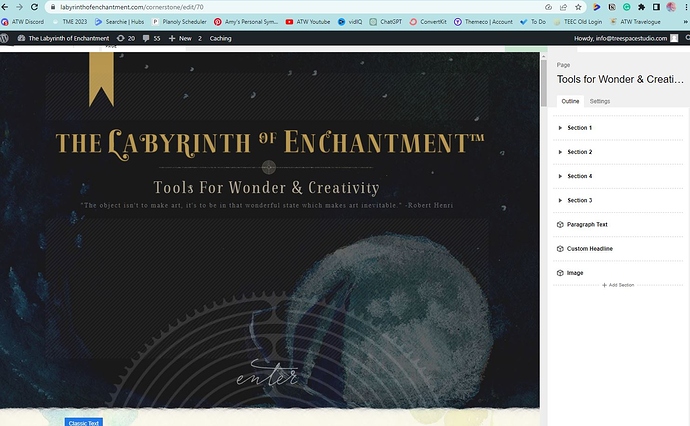This screenshot has width=690, height=426.
Task: Expand Section 4 in the outline
Action: coord(560,176)
